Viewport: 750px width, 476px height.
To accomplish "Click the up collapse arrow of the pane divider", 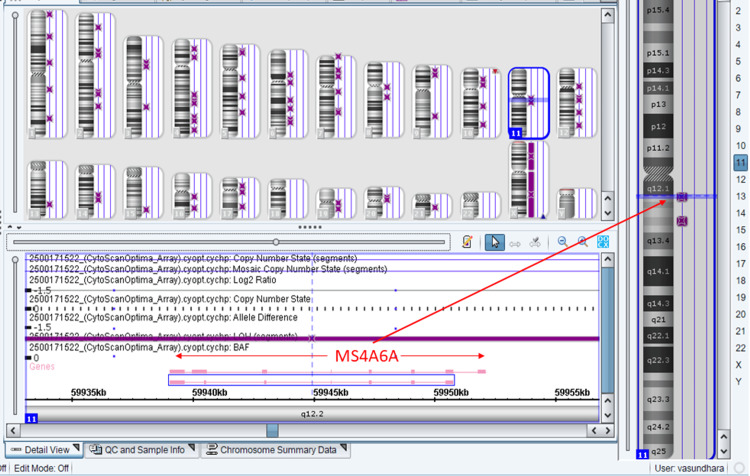I will (10, 226).
